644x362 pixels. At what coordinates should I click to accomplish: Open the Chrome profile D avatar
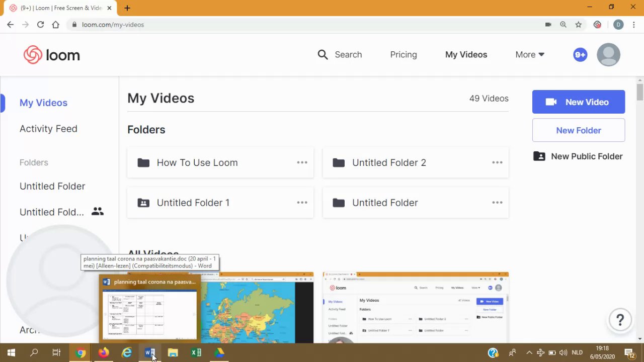tap(618, 25)
